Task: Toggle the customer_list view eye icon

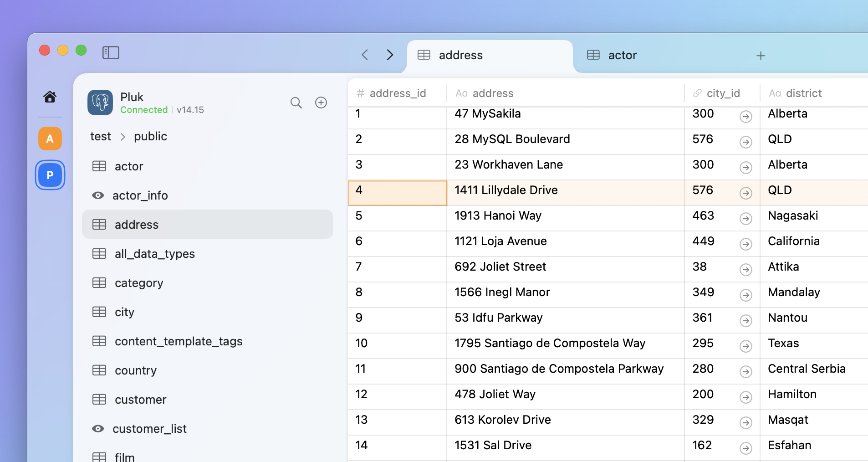Action: (98, 428)
